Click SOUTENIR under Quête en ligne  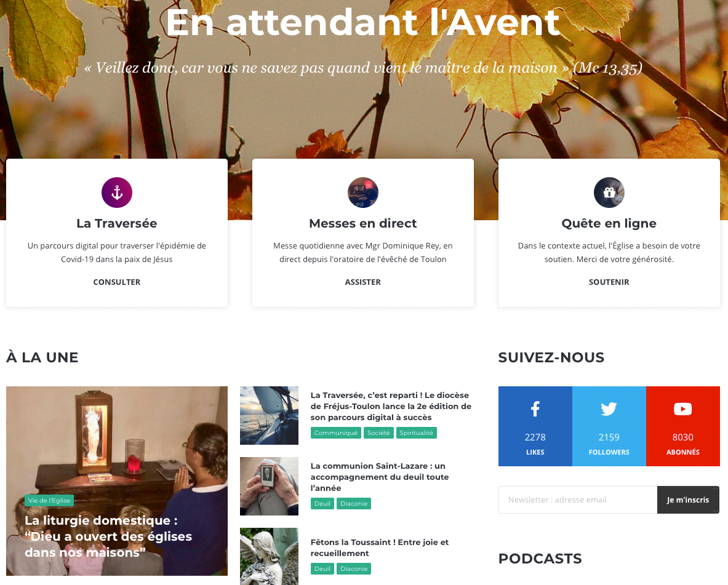pyautogui.click(x=609, y=282)
